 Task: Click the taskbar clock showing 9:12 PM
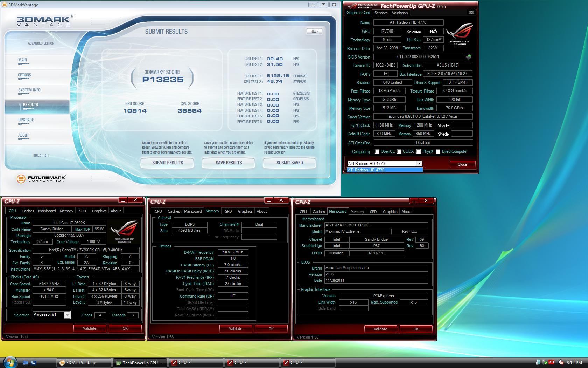click(574, 363)
